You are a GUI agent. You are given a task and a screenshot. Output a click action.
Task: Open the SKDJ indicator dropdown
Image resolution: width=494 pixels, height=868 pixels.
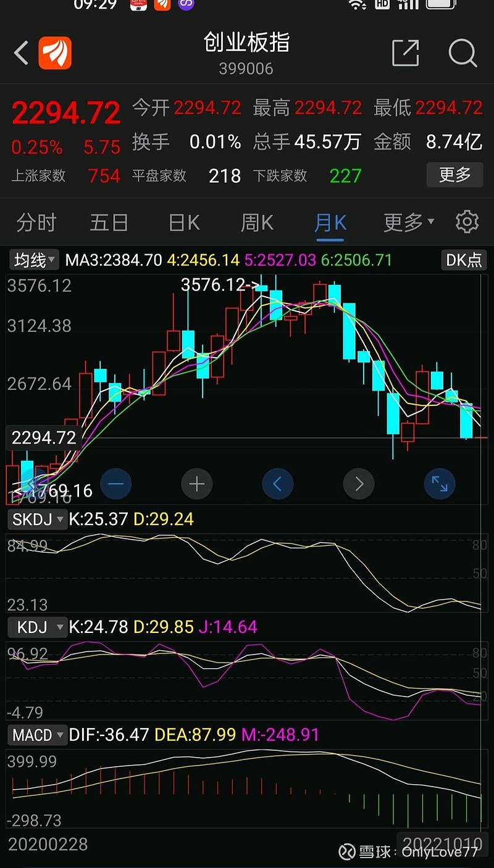tap(37, 519)
